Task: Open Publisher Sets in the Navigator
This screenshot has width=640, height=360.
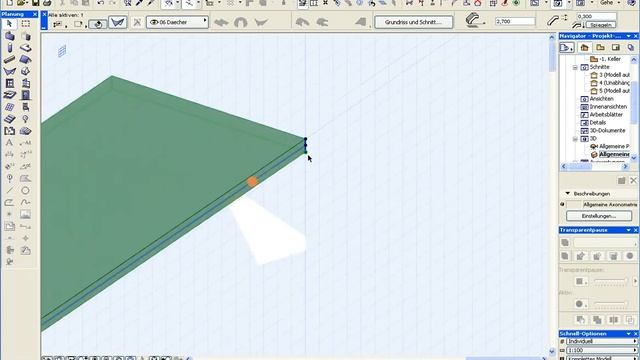Action: pyautogui.click(x=631, y=48)
